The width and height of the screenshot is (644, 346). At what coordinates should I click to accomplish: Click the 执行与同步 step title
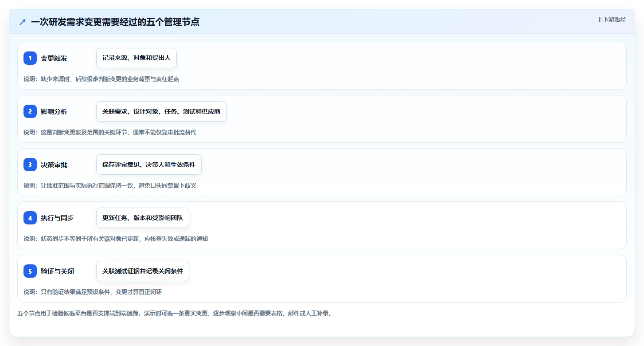point(57,218)
